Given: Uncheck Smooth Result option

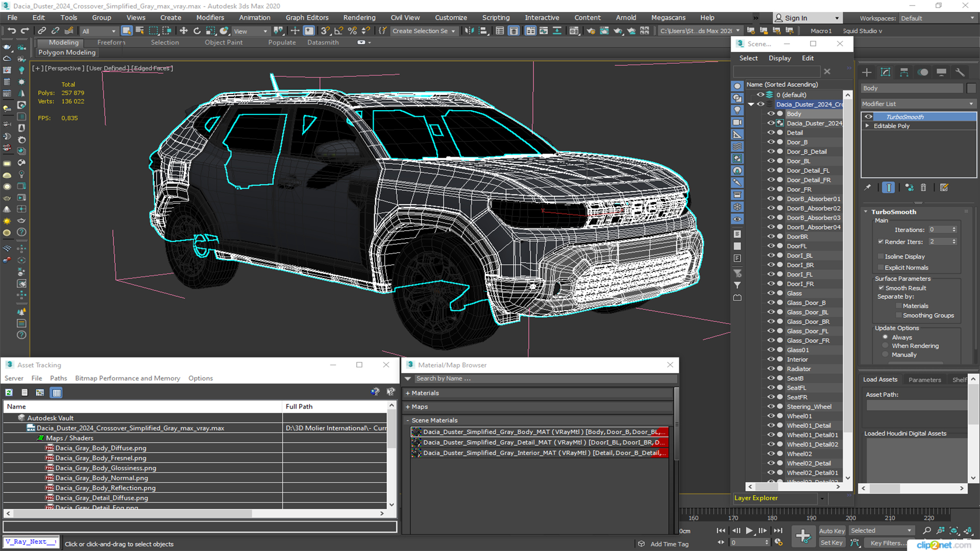Looking at the screenshot, I should pyautogui.click(x=881, y=288).
